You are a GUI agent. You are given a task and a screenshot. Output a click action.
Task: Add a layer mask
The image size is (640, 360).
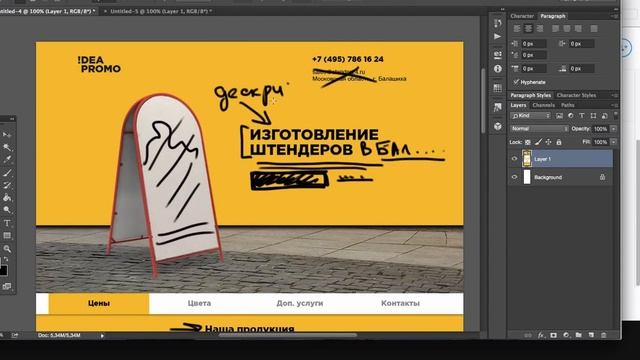coord(553,335)
